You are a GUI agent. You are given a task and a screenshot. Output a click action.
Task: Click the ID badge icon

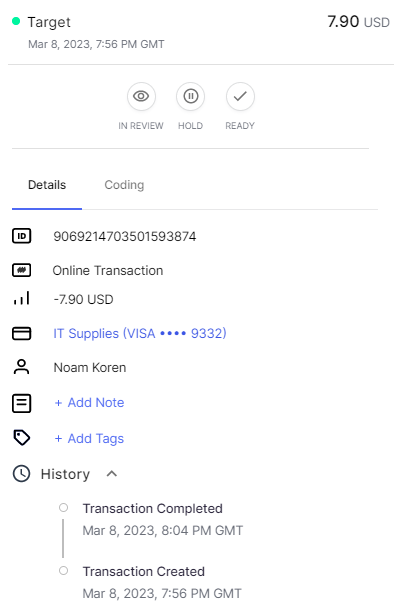coord(22,236)
